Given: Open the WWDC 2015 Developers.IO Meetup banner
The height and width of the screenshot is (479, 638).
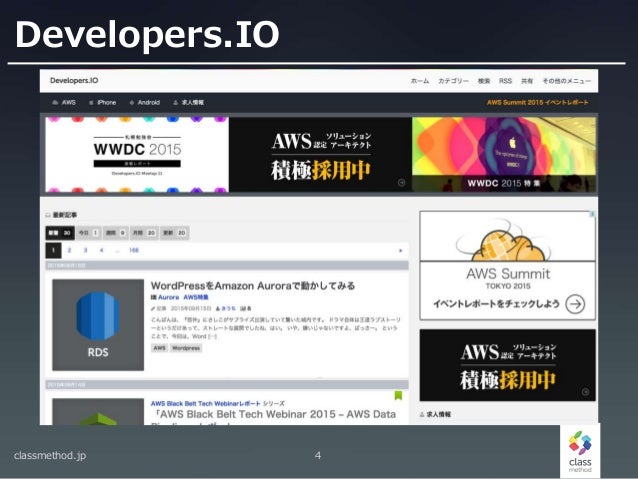Looking at the screenshot, I should 137,155.
